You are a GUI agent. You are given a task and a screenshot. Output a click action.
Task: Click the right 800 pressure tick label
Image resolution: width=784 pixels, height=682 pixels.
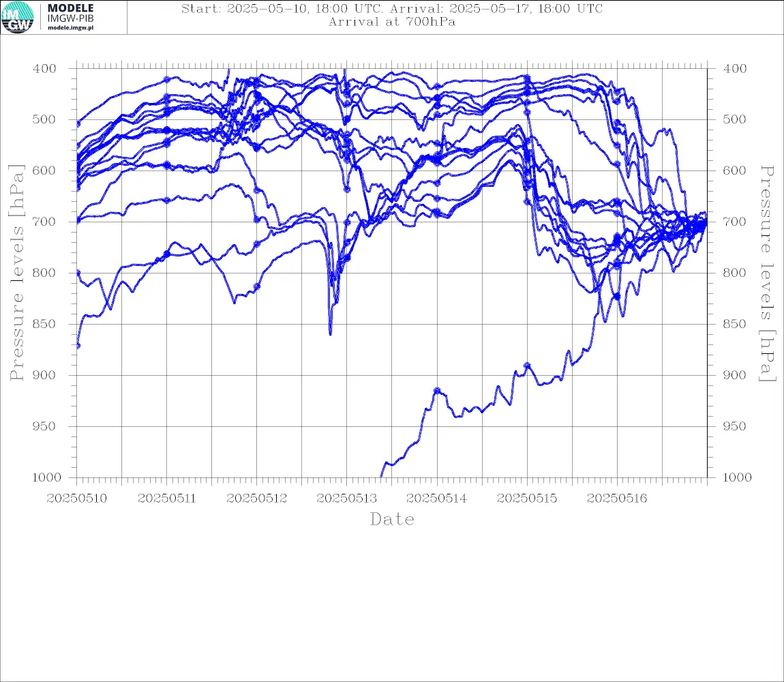pyautogui.click(x=735, y=273)
